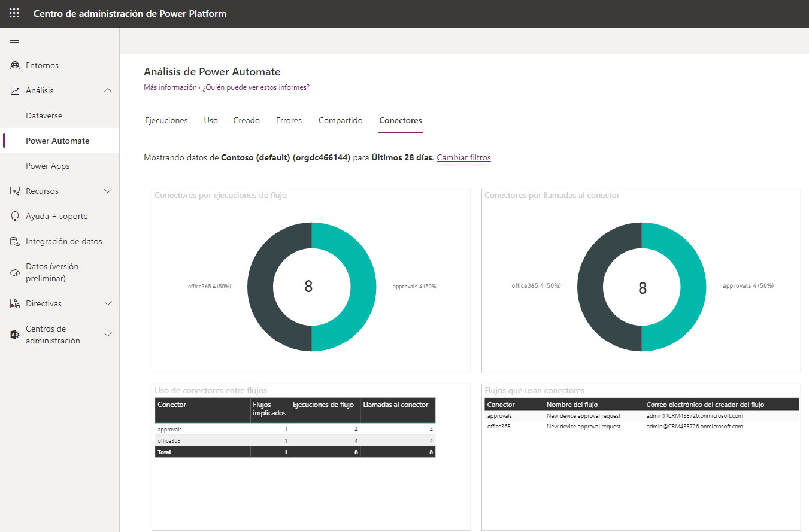Image resolution: width=809 pixels, height=532 pixels.
Task: Select approvals row in Flujos que usan conectores
Action: coord(642,416)
